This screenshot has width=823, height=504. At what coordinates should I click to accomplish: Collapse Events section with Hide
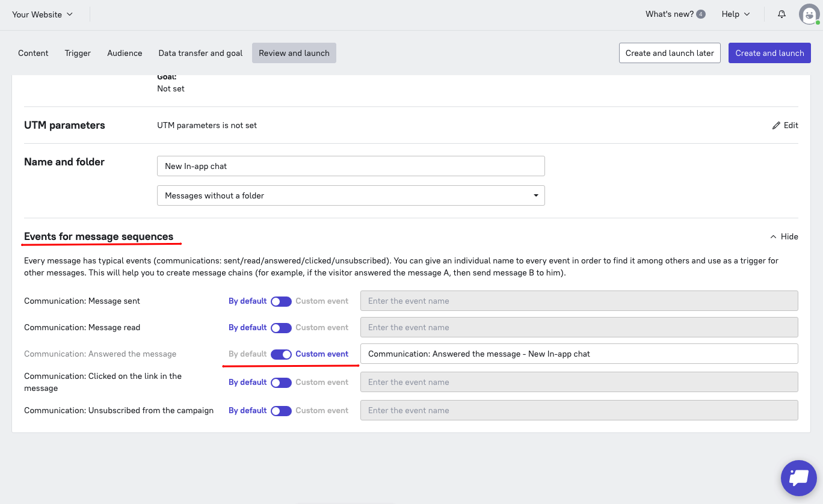coord(784,237)
